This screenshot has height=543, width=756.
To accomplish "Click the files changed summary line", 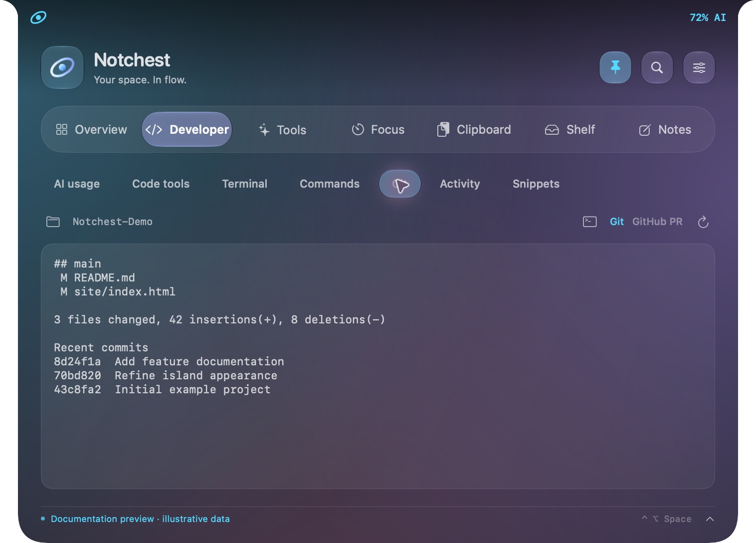I will pyautogui.click(x=219, y=319).
